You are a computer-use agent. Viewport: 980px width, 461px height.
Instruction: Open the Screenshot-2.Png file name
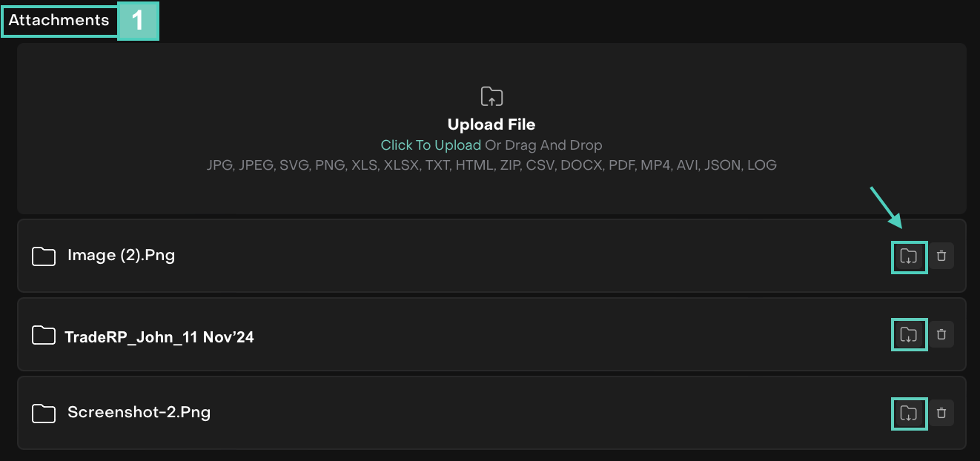click(x=139, y=413)
